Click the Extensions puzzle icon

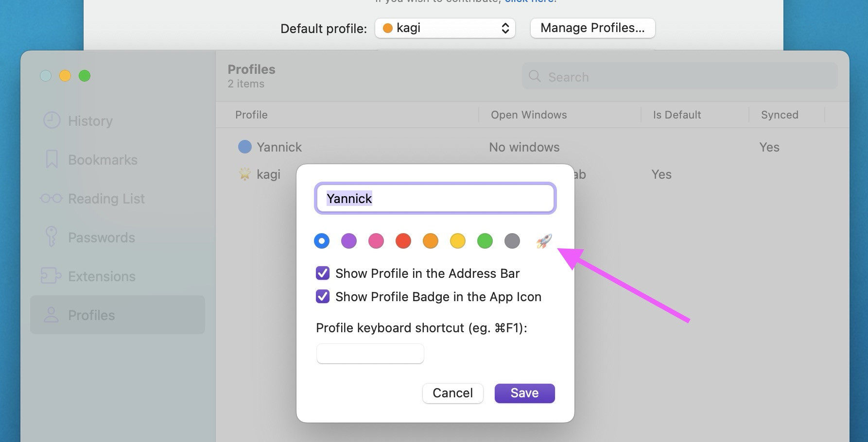point(51,276)
